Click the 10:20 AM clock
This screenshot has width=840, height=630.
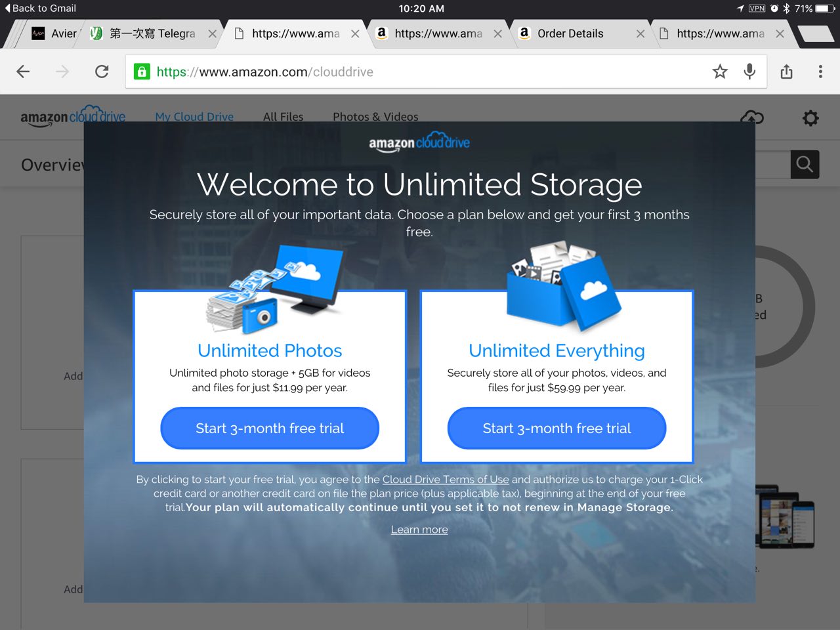421,9
